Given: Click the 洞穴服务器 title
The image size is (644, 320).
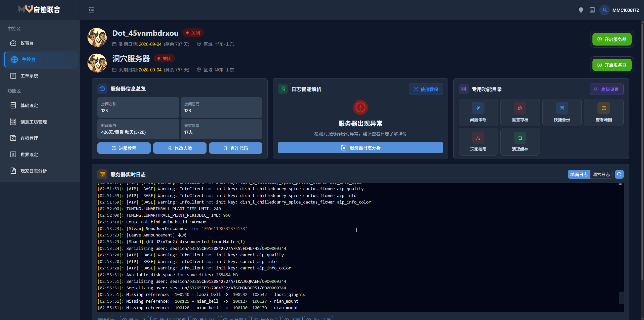Looking at the screenshot, I should pyautogui.click(x=131, y=59).
